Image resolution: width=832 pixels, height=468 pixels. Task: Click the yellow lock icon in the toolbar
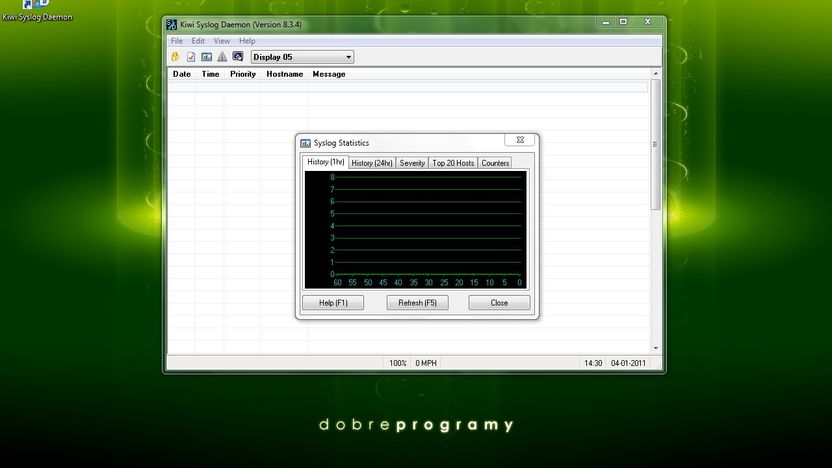(x=175, y=57)
